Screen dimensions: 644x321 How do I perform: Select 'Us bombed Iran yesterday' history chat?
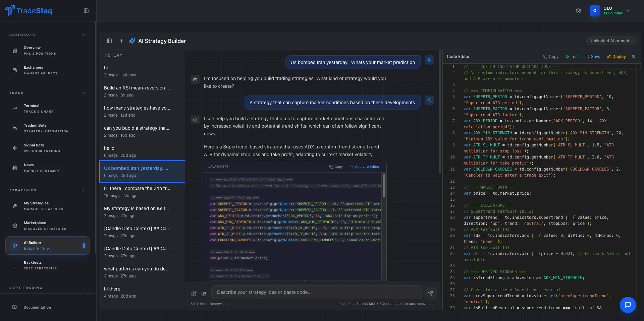(142, 172)
